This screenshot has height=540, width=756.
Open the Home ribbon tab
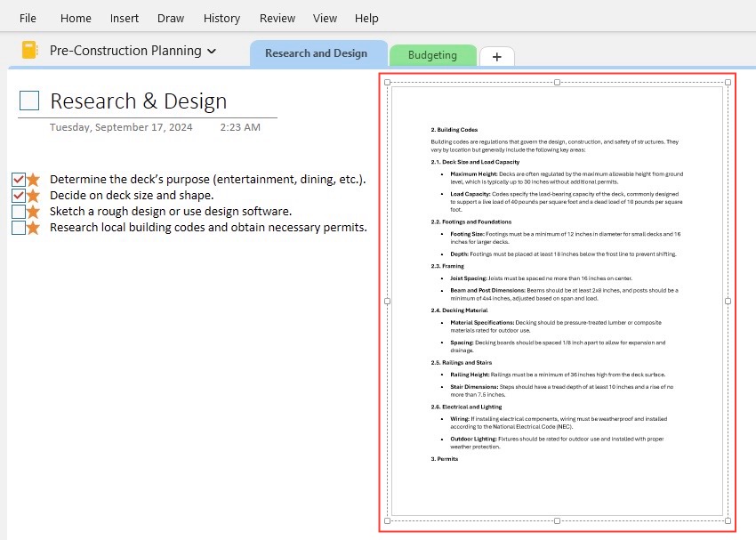pos(76,19)
